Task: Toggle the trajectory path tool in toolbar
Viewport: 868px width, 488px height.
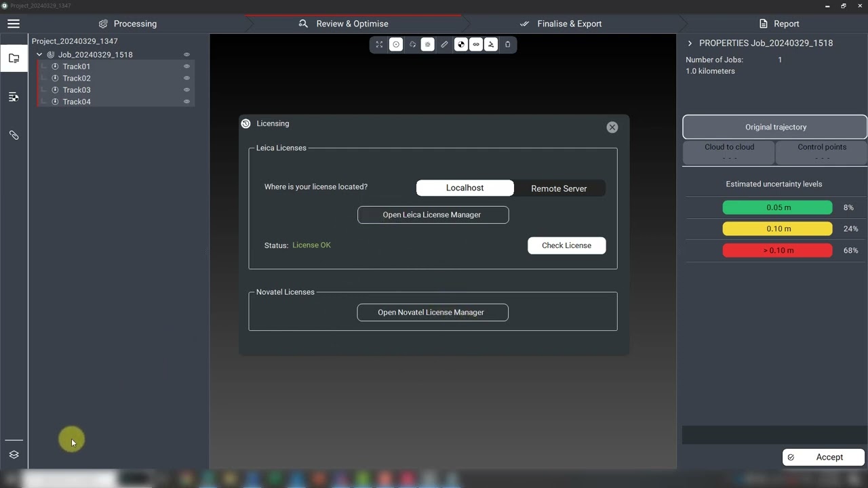Action: click(x=491, y=45)
